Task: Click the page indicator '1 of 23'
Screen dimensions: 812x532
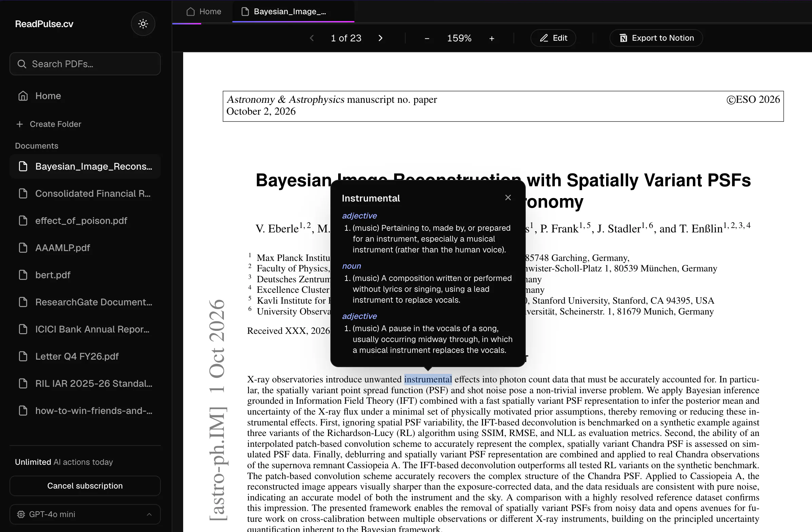Action: 346,38
